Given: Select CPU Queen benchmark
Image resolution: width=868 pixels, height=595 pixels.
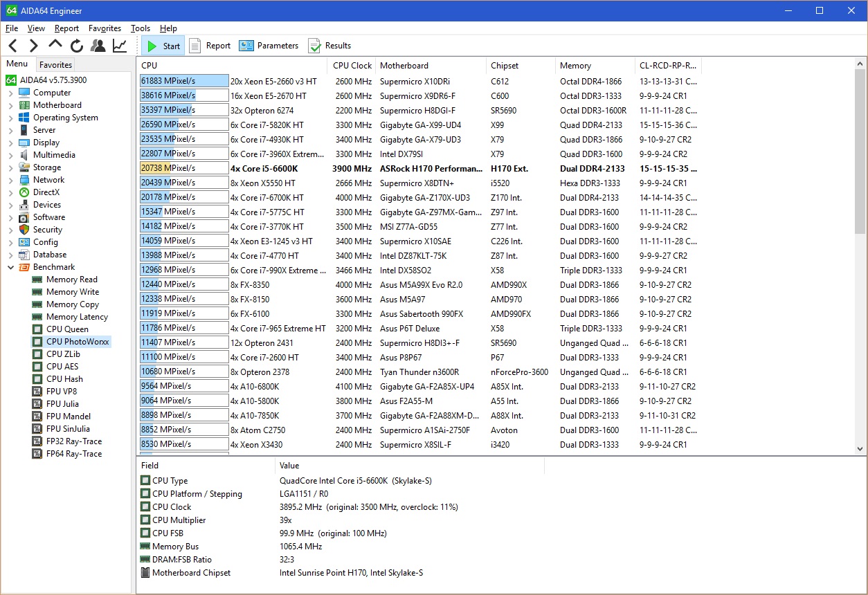Looking at the screenshot, I should (x=67, y=329).
